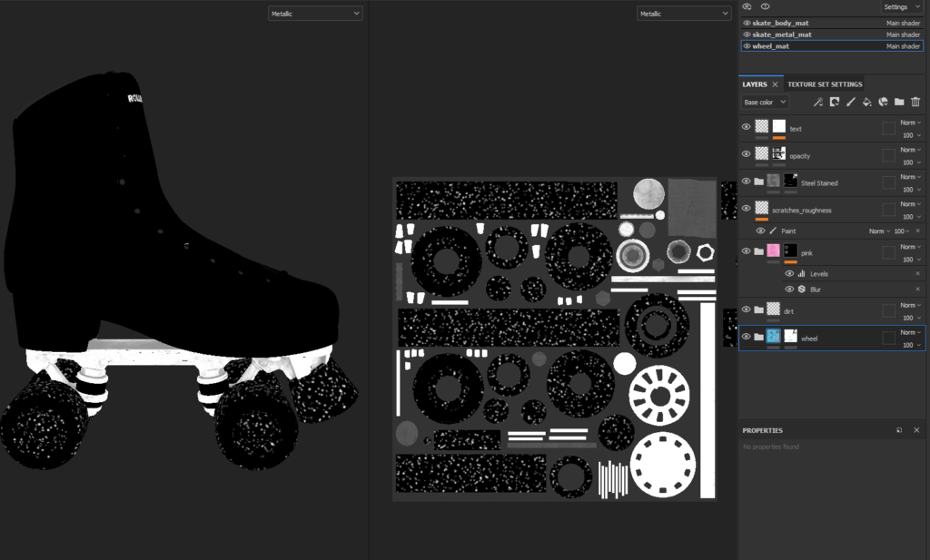Open blend mode dropdown of Steel Stained
This screenshot has width=930, height=560.
click(x=910, y=177)
